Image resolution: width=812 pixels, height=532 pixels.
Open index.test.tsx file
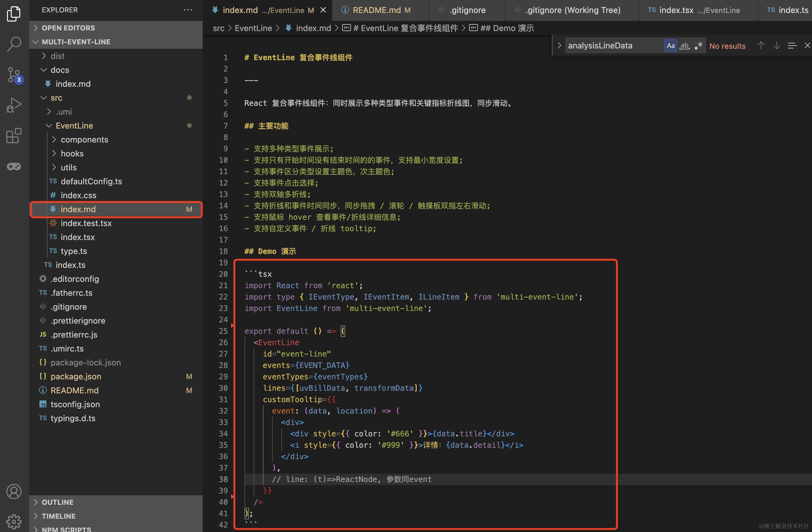[x=116, y=223]
